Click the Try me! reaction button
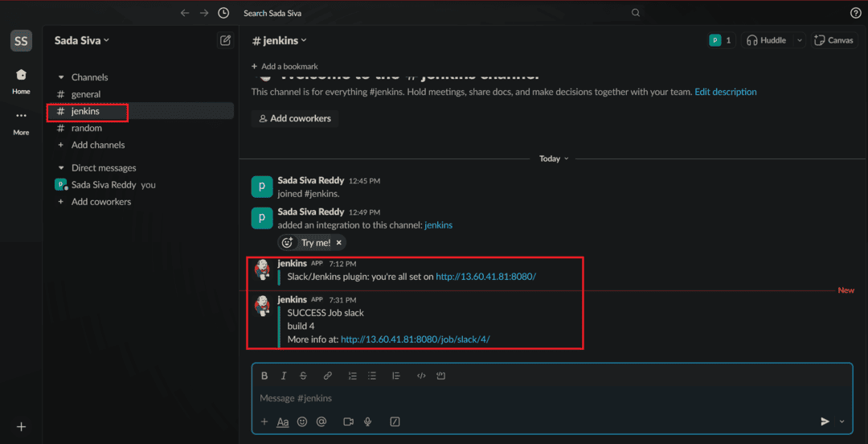This screenshot has width=868, height=444. pyautogui.click(x=307, y=242)
